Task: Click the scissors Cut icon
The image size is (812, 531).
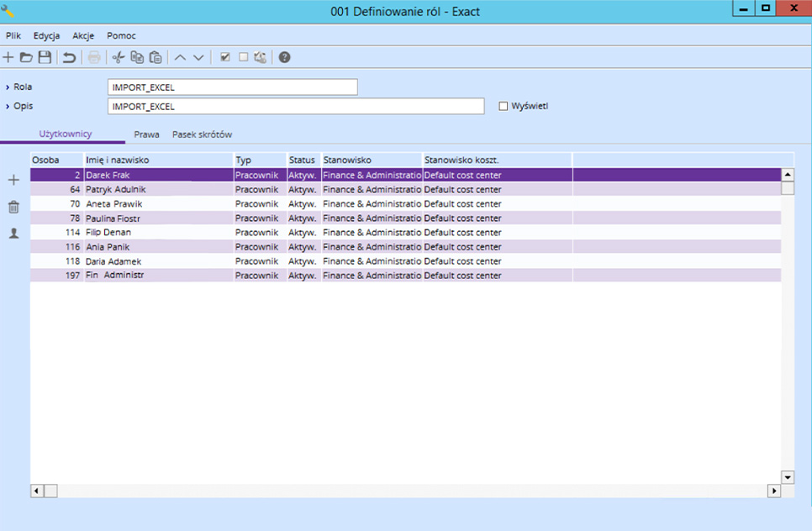Action: 119,57
